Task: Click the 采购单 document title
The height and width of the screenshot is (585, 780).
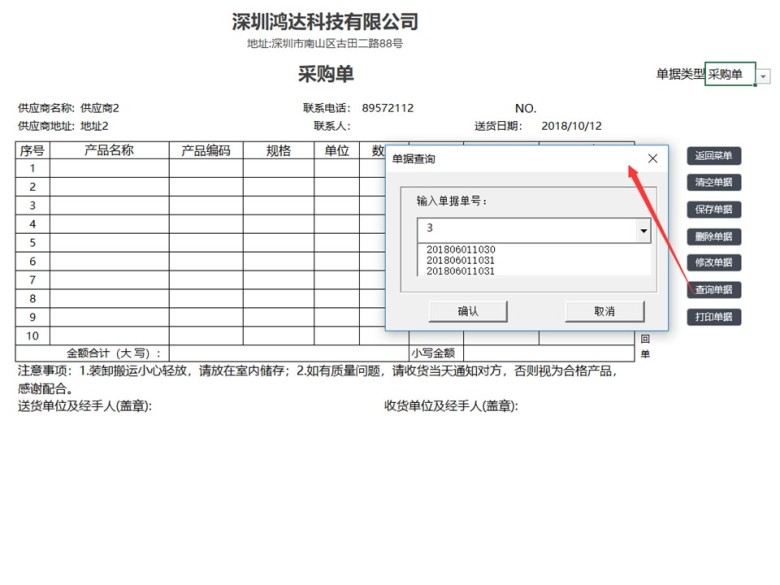Action: tap(326, 74)
